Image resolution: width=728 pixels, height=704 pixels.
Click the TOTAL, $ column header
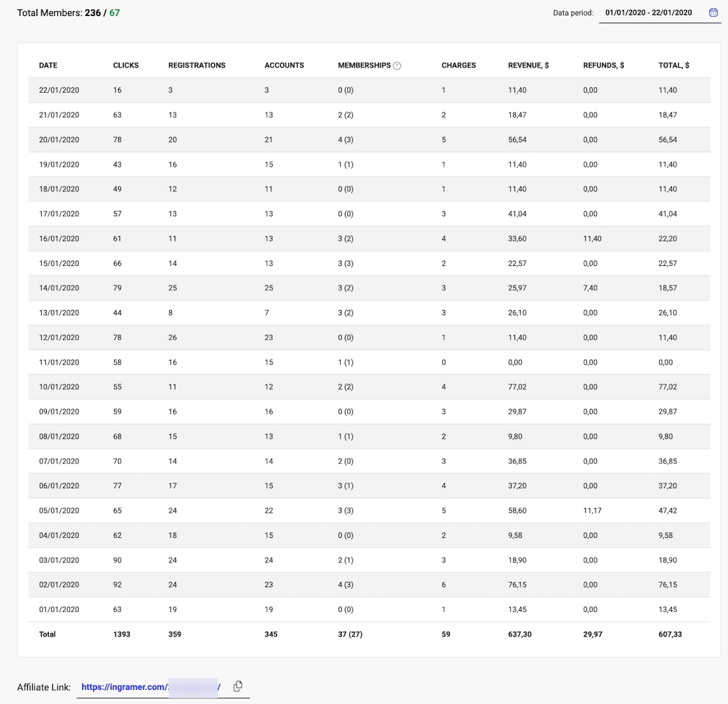(x=673, y=65)
